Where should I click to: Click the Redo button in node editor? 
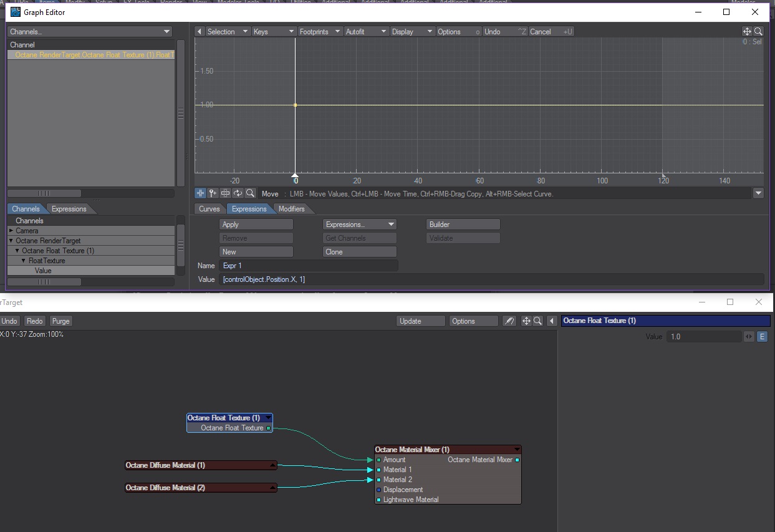point(35,321)
